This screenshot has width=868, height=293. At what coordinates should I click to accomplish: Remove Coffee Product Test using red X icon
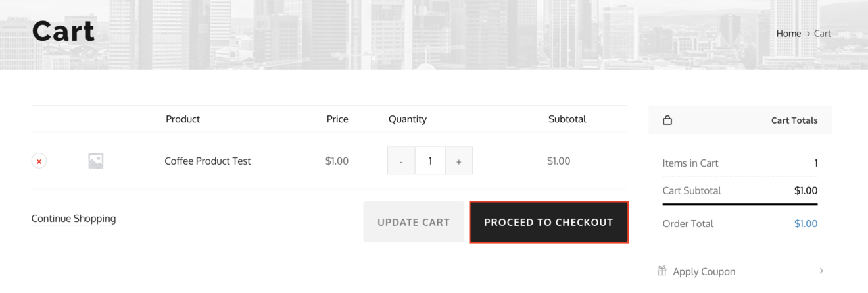coord(39,161)
